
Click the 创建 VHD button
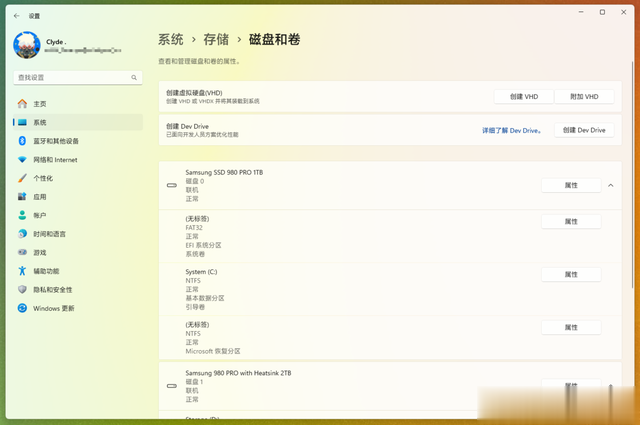click(x=524, y=97)
